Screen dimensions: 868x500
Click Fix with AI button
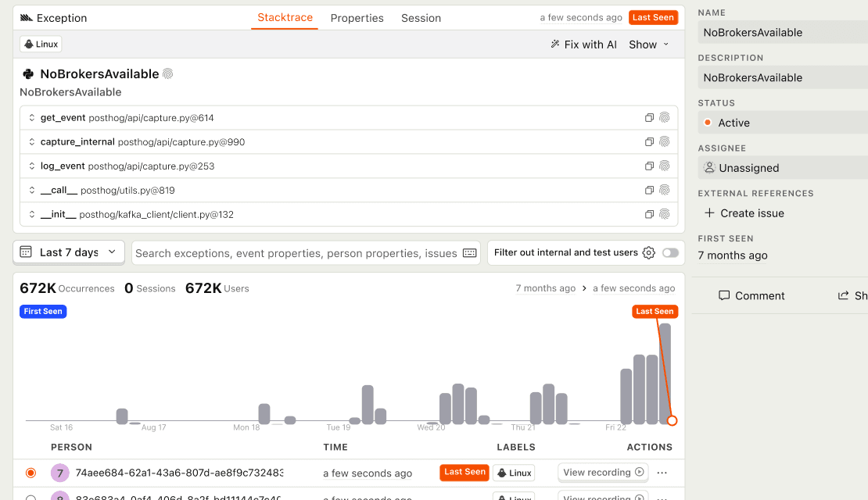pyautogui.click(x=583, y=45)
